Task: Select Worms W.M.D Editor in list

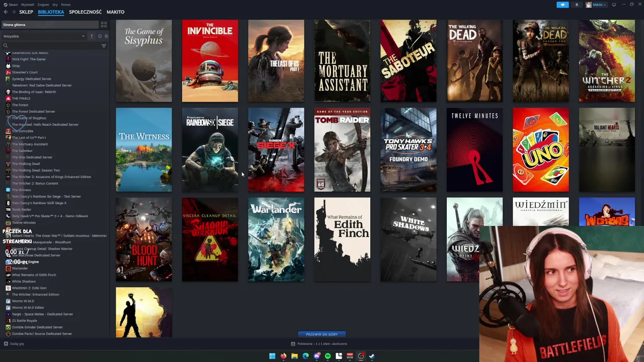Action: click(28, 308)
